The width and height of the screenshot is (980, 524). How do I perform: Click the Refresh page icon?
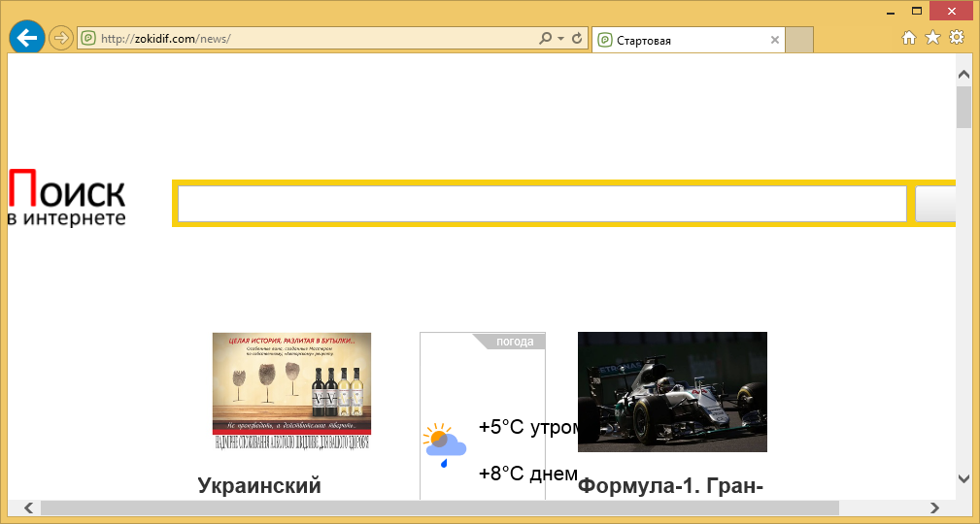click(x=577, y=40)
